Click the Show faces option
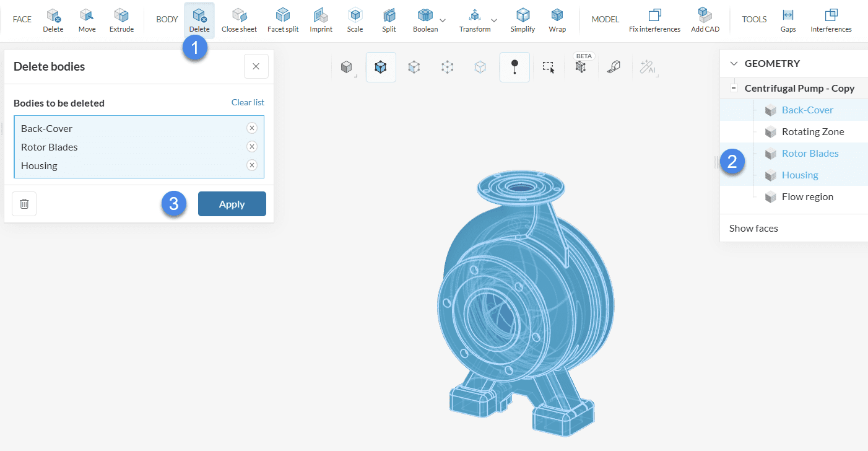868x451 pixels. 753,228
